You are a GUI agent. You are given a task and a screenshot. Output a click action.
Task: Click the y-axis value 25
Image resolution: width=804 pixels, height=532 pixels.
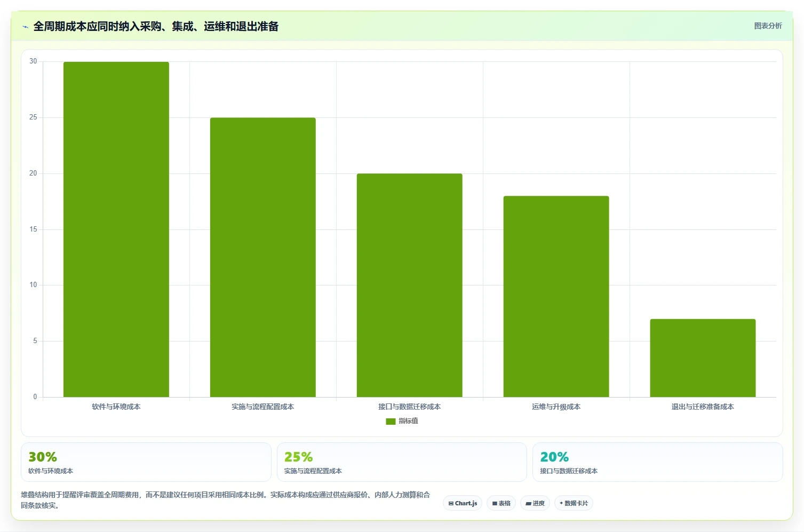pos(33,117)
